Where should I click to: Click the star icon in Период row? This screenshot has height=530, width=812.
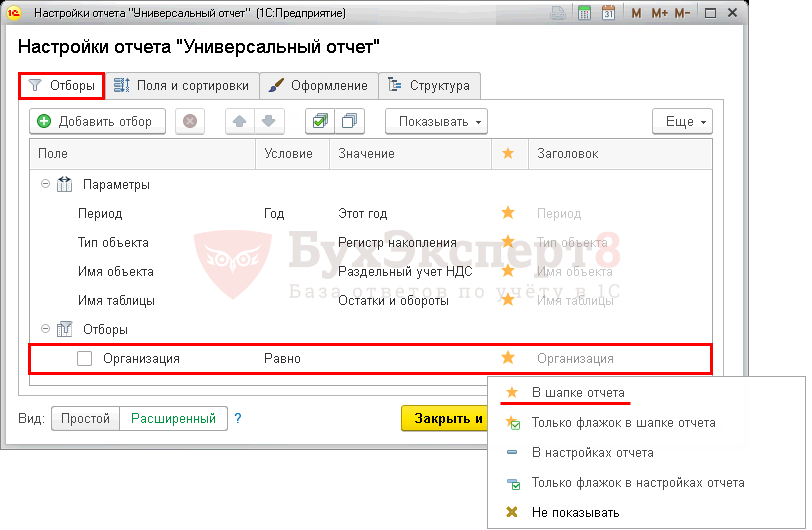[508, 213]
